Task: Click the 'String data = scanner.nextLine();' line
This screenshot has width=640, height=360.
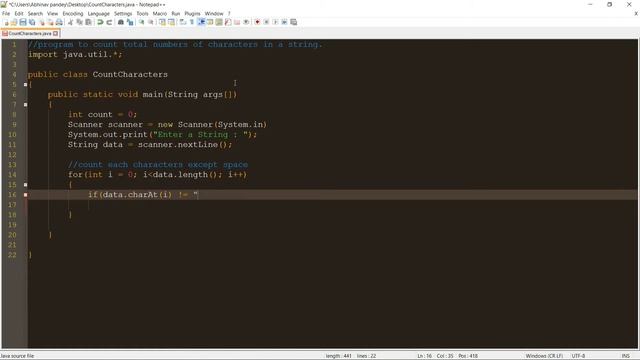Action: (x=150, y=144)
